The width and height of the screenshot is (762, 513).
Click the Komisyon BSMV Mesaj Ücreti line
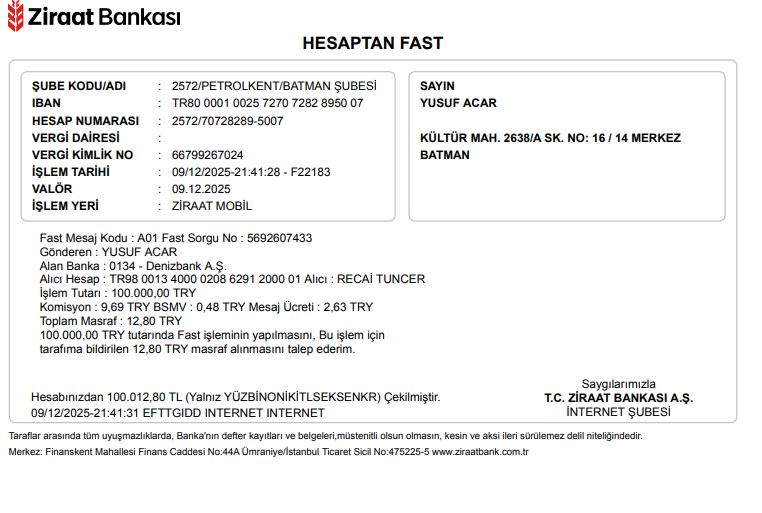pyautogui.click(x=207, y=308)
